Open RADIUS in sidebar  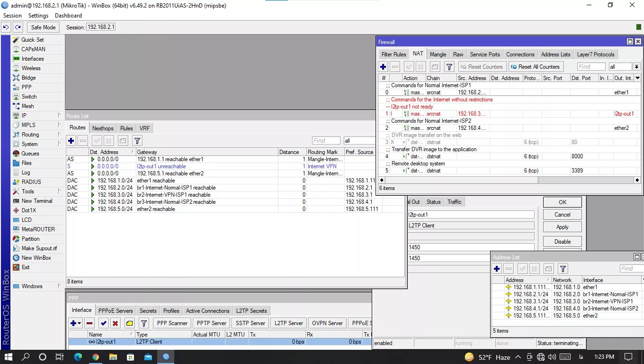[31, 182]
